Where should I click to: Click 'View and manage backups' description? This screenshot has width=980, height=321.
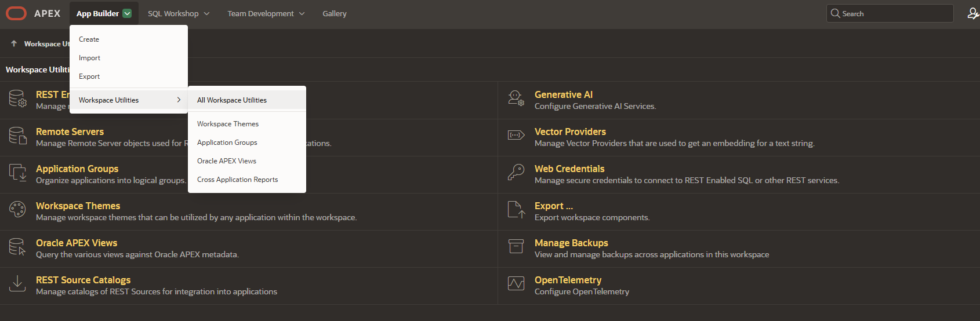tap(652, 254)
